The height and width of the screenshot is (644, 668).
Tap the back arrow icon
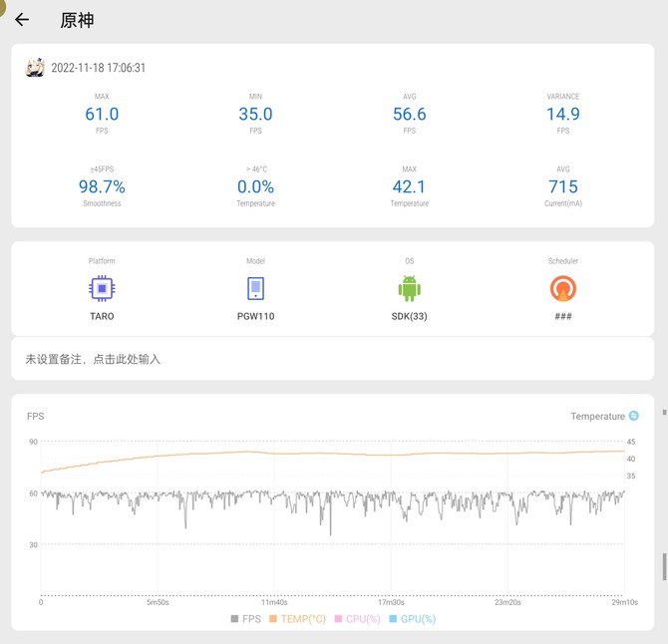point(22,20)
